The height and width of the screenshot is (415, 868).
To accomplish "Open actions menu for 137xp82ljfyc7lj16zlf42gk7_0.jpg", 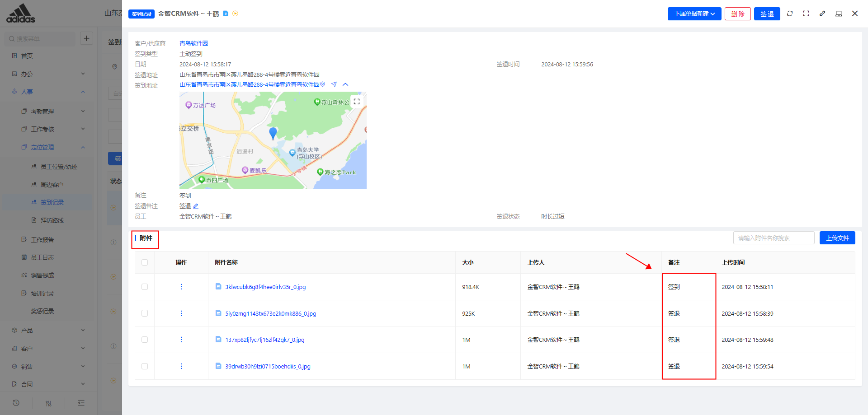I will coord(181,340).
